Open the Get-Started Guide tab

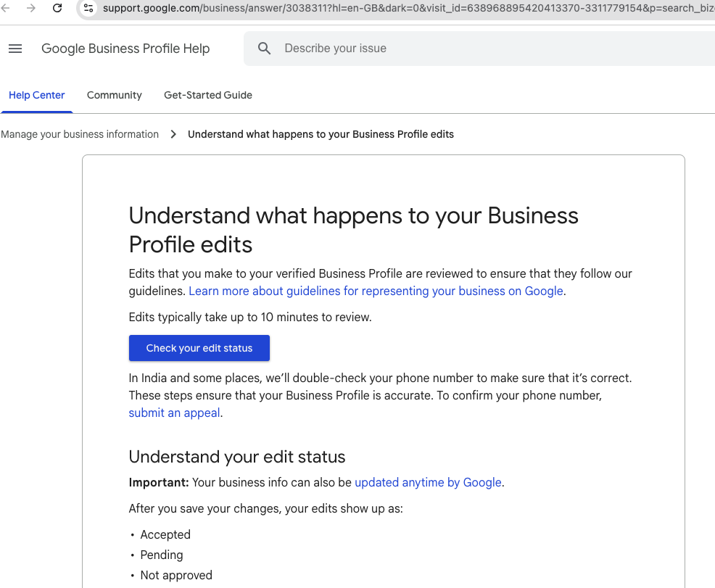click(x=208, y=95)
